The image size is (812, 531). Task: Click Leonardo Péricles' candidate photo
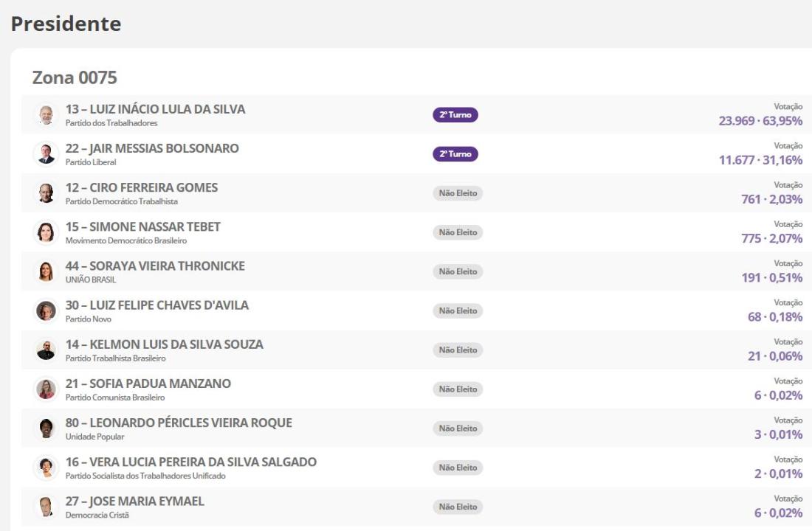click(46, 428)
